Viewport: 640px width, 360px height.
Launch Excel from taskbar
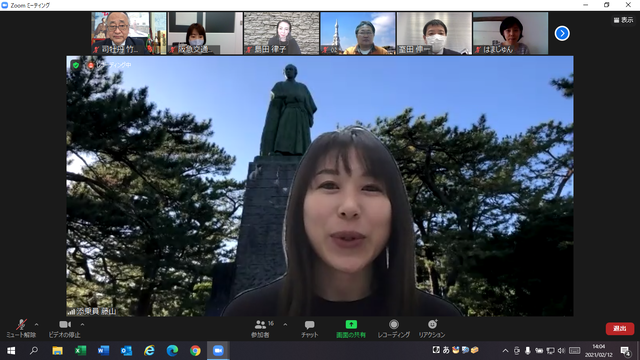(80, 351)
